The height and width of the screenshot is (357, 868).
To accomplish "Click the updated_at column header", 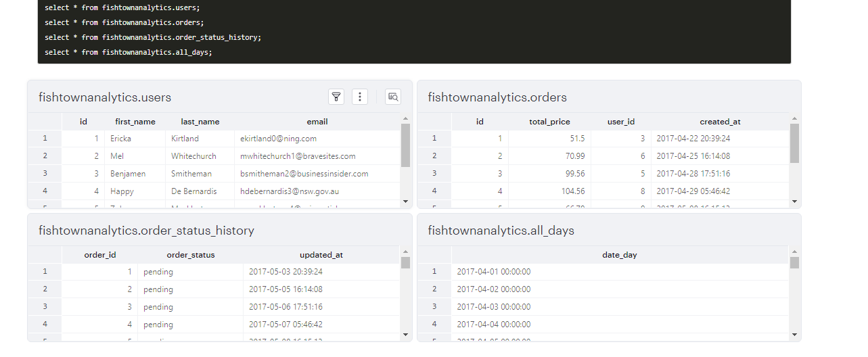I will pyautogui.click(x=321, y=255).
